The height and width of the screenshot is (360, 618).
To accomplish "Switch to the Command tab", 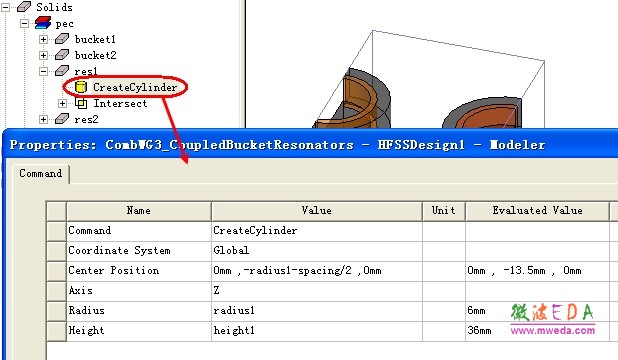I will pyautogui.click(x=41, y=173).
